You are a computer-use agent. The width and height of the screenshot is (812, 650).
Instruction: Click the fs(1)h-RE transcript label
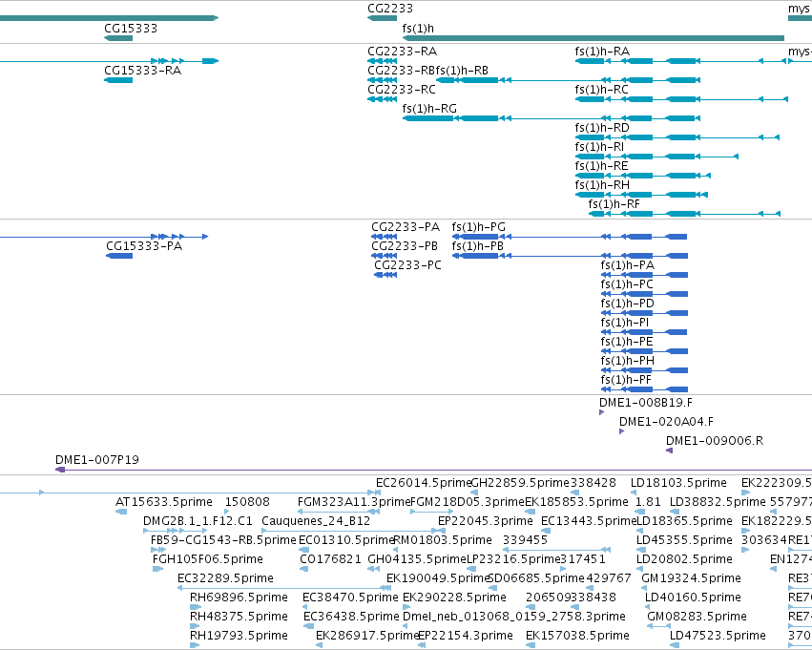(601, 166)
